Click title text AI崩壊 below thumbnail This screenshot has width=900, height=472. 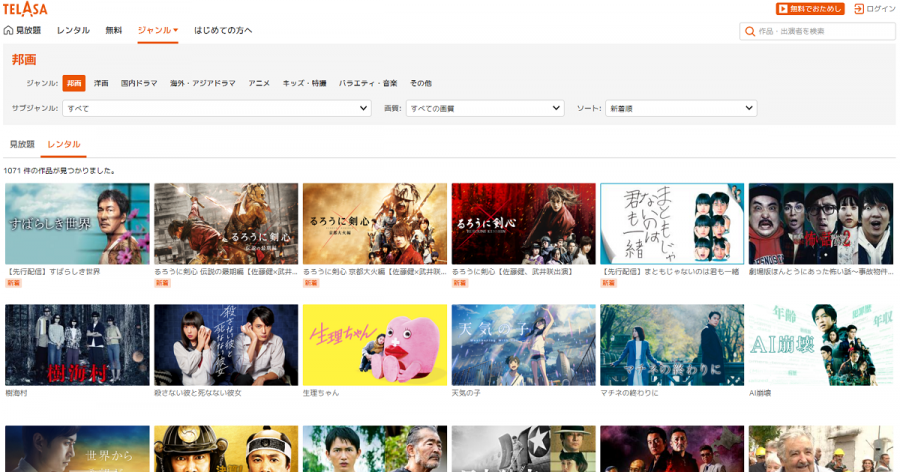tap(760, 393)
